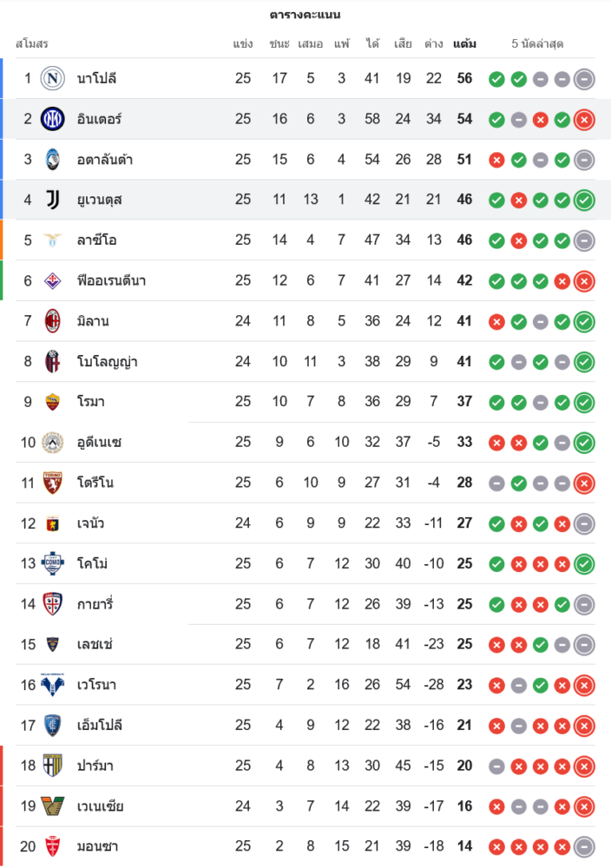611x868 pixels.
Task: Click the ตารางคะแนน table title
Action: point(305,15)
